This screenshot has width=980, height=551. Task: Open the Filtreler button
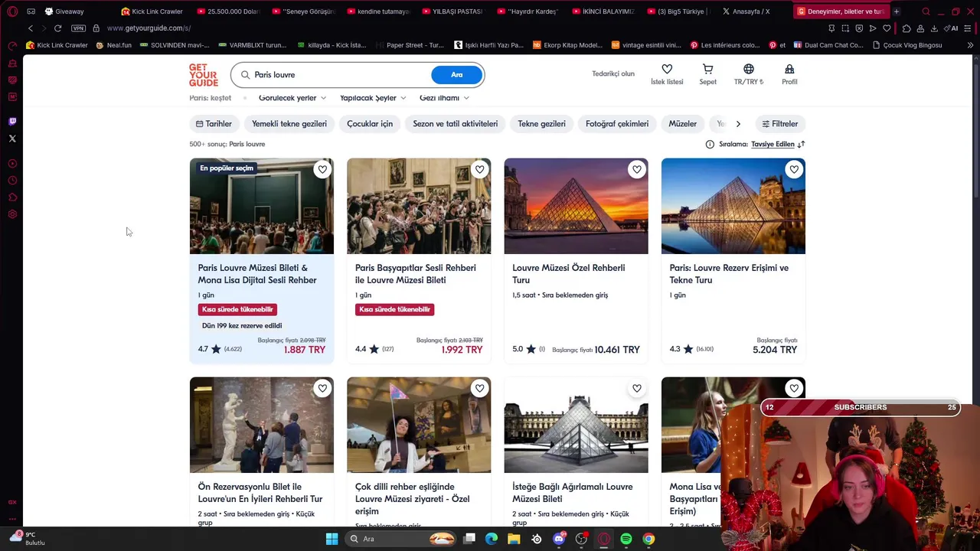tap(780, 124)
